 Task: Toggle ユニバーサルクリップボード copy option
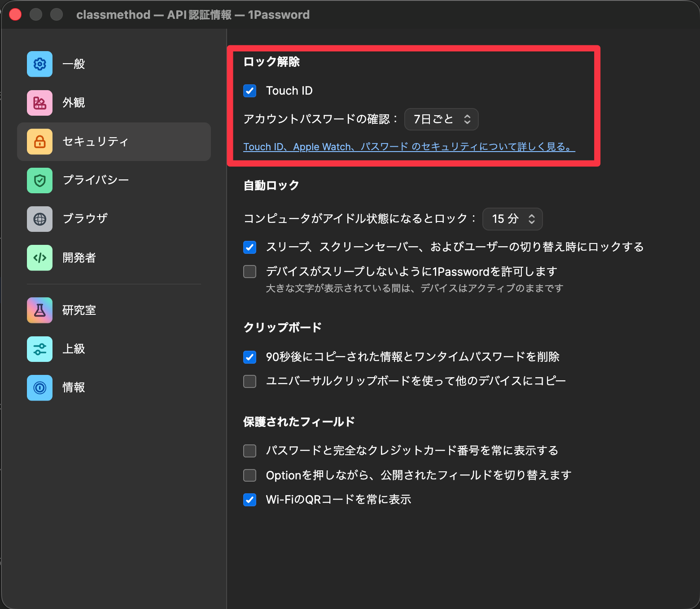[249, 381]
